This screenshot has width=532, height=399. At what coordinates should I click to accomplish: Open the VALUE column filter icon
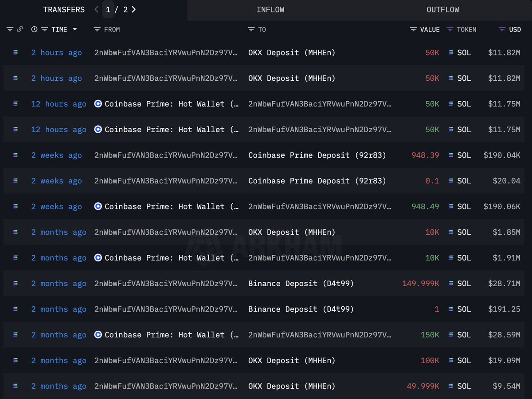(413, 29)
